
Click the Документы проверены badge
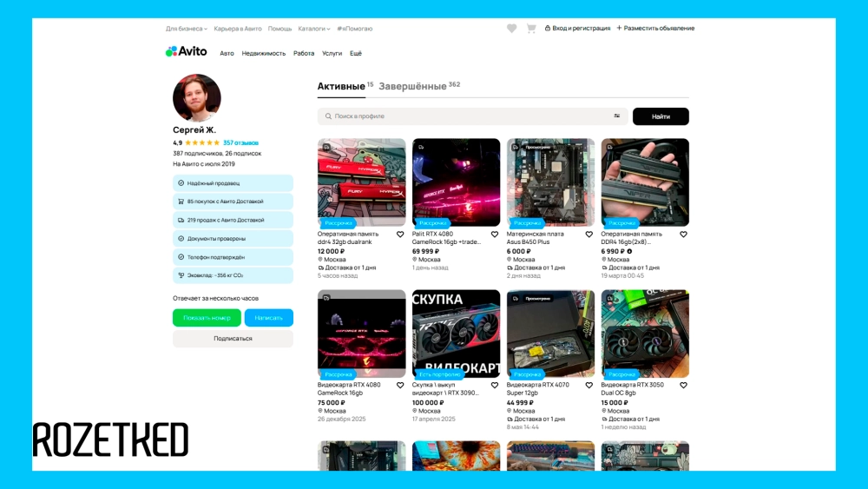point(233,239)
